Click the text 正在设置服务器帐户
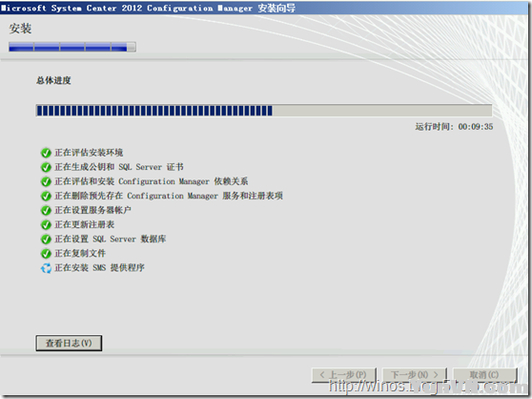Image resolution: width=532 pixels, height=399 pixels. click(93, 210)
